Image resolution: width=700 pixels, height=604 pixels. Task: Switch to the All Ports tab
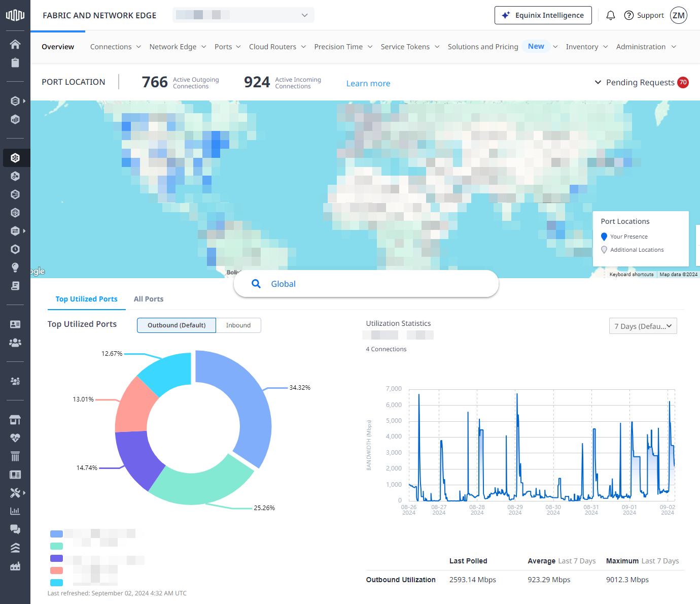coord(149,299)
